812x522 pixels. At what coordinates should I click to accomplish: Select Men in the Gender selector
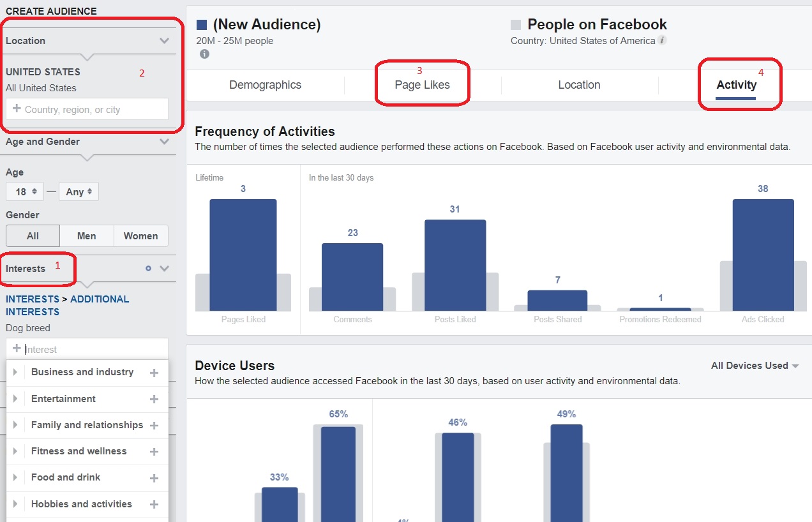pos(87,235)
